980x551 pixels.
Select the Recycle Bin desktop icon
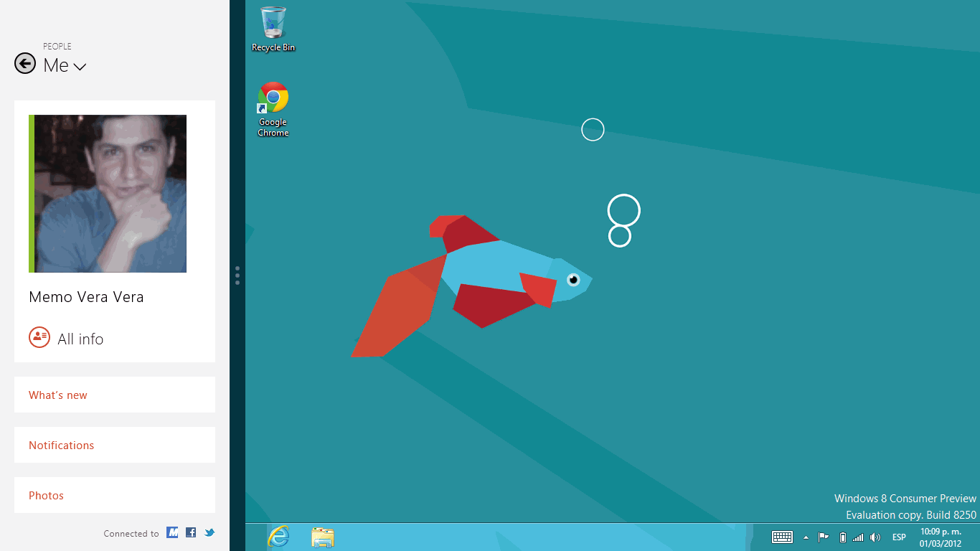tap(273, 29)
